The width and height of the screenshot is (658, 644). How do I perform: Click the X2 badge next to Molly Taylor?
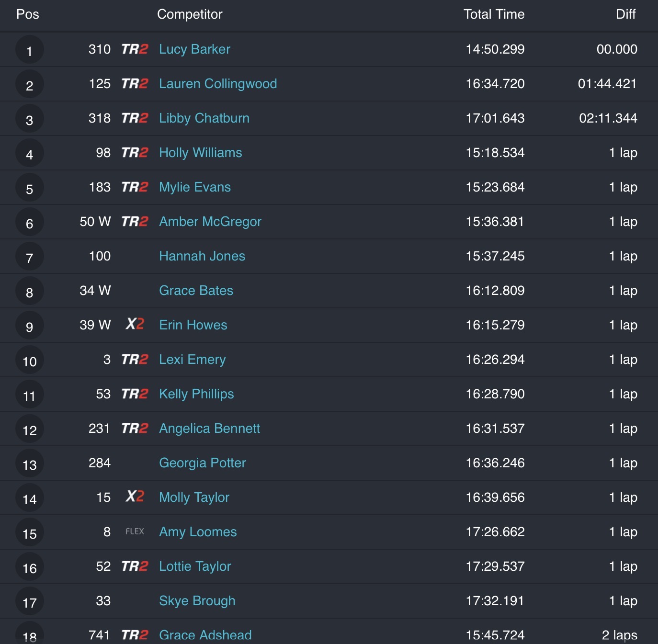pyautogui.click(x=135, y=497)
